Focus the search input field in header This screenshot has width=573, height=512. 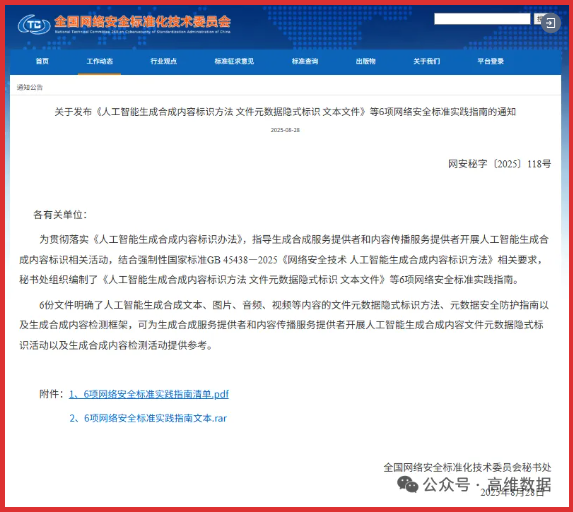click(482, 19)
